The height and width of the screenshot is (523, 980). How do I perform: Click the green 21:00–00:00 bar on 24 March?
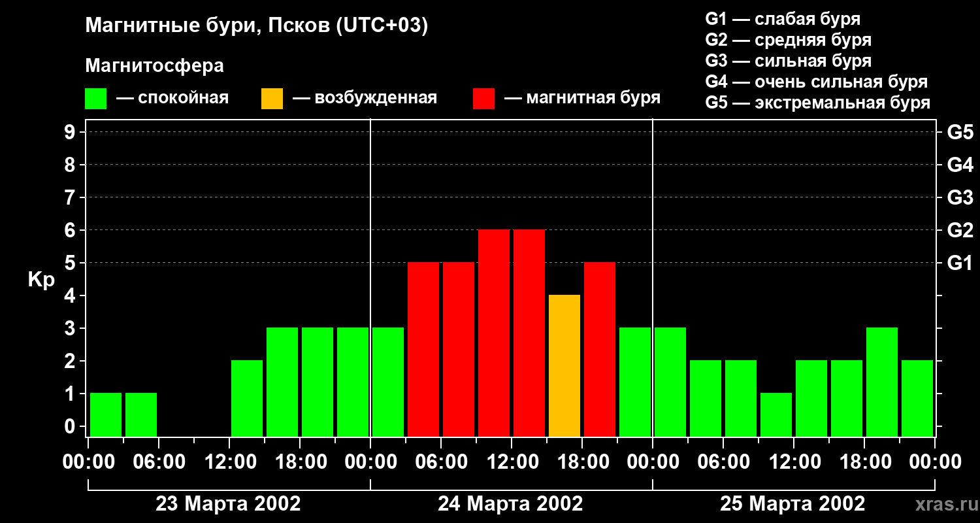pyautogui.click(x=635, y=382)
